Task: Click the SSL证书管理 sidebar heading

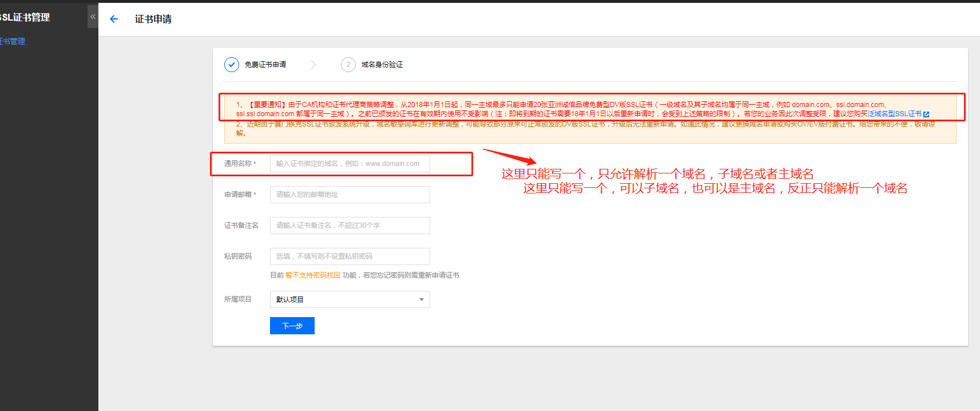Action: point(25,17)
